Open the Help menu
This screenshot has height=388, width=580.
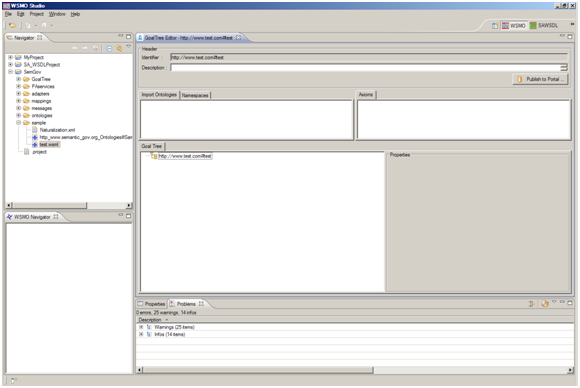click(75, 14)
